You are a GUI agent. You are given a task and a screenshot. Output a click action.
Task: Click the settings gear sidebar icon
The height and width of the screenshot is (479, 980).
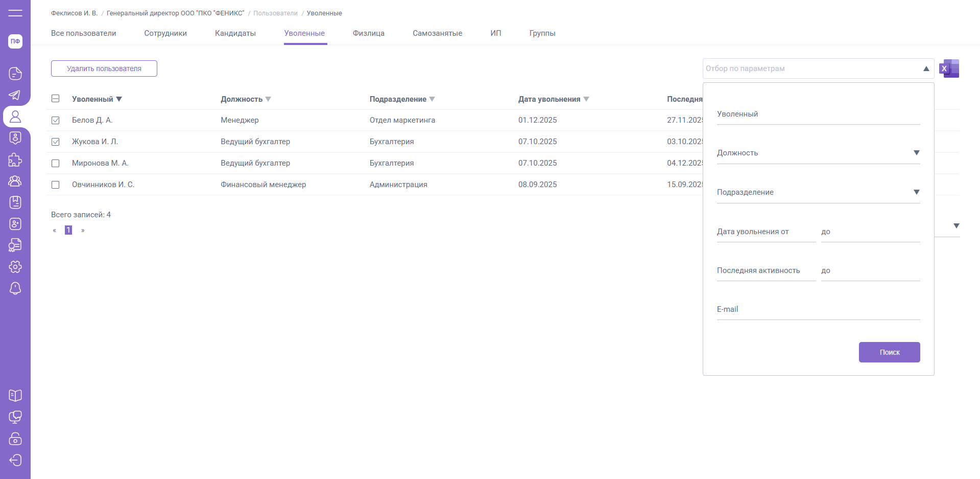(x=15, y=267)
